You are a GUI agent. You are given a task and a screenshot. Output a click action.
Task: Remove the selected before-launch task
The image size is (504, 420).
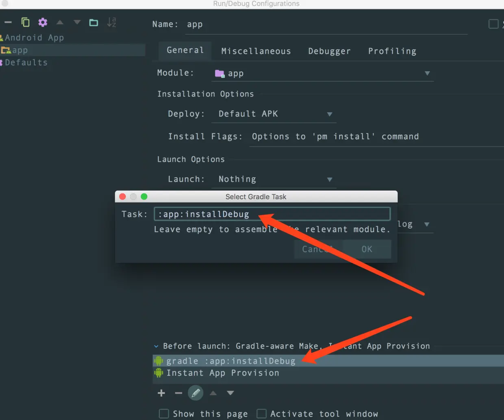pyautogui.click(x=178, y=393)
